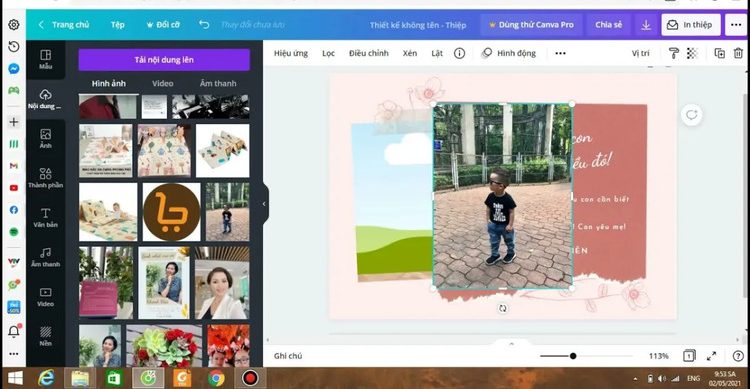Open Hiệu ứng effects option
The image size is (750, 389).
pos(291,53)
